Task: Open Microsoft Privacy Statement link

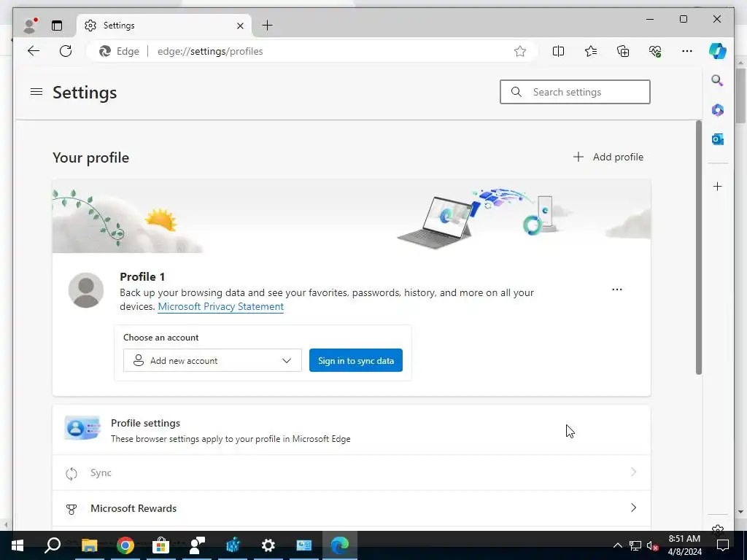Action: [220, 306]
